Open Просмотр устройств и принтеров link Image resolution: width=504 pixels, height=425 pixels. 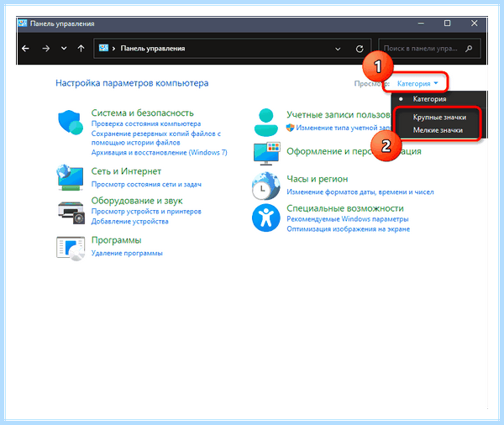(146, 211)
